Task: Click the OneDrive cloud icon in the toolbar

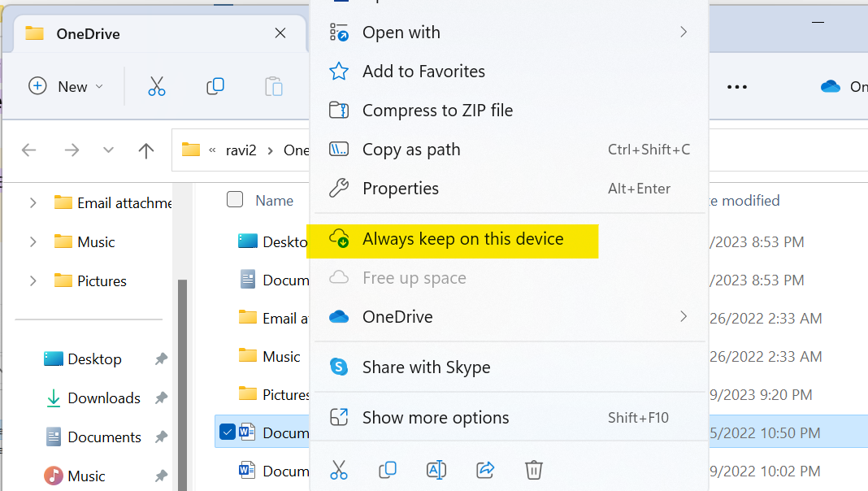Action: tap(831, 86)
